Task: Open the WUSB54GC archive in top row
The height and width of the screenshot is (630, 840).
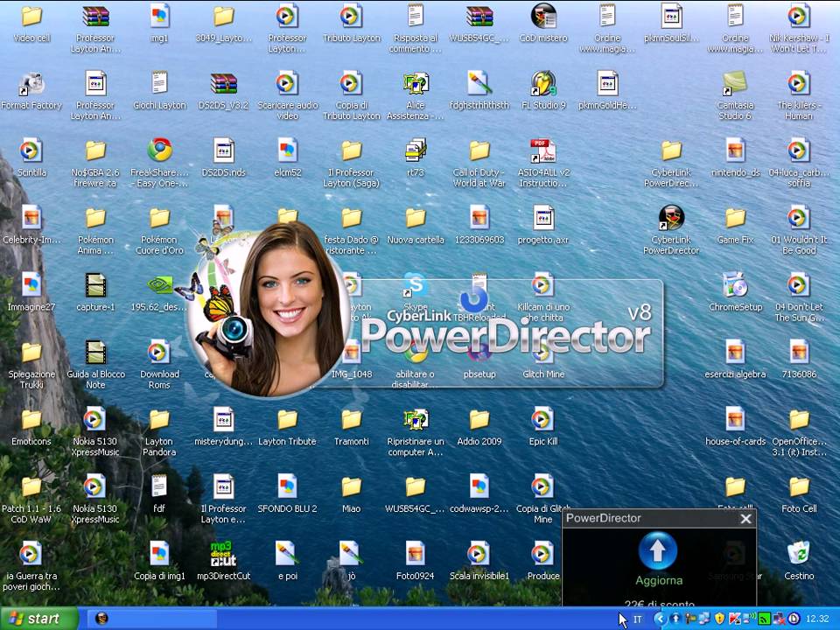Action: tap(479, 17)
